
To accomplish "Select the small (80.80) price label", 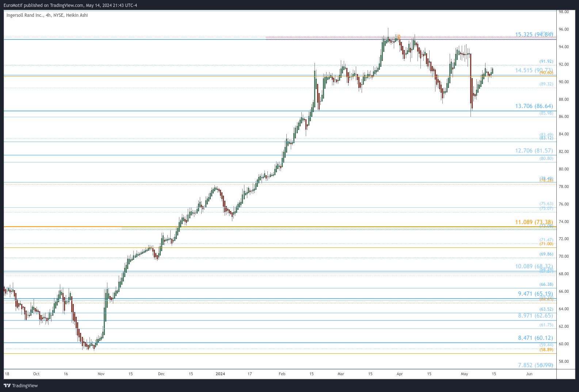I will [546, 158].
